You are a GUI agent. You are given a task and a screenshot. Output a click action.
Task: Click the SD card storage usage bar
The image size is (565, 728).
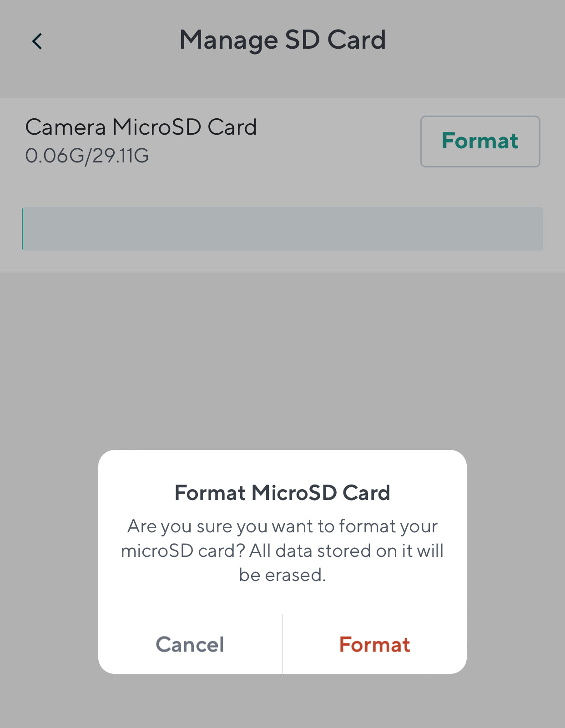click(x=282, y=228)
